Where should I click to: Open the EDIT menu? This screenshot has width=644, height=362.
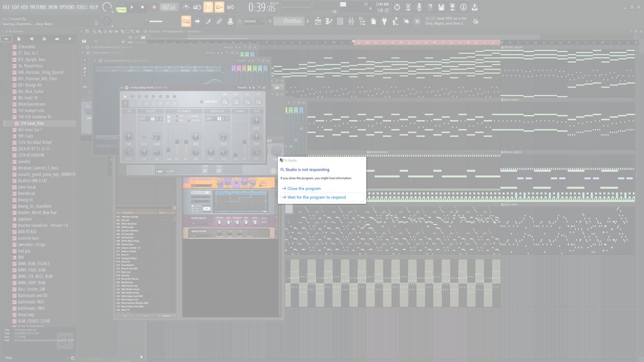pyautogui.click(x=16, y=7)
